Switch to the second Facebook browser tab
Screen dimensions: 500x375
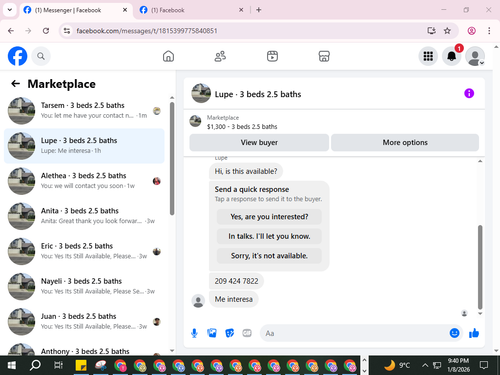pos(191,10)
